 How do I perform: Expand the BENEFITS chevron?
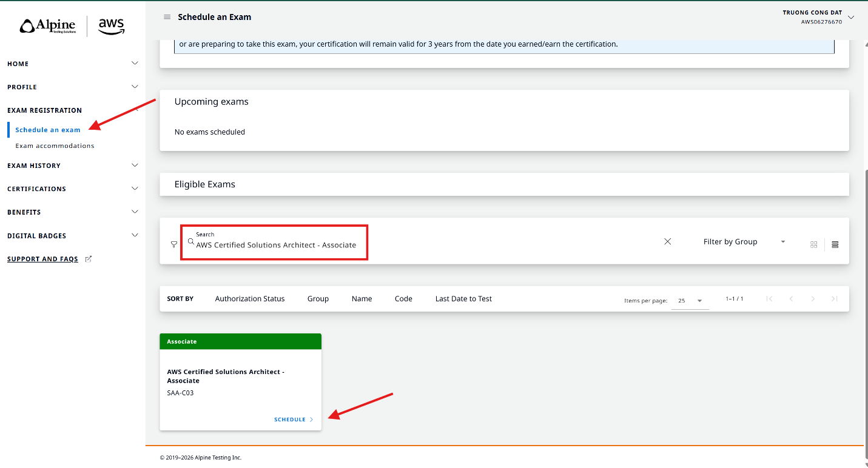(135, 212)
